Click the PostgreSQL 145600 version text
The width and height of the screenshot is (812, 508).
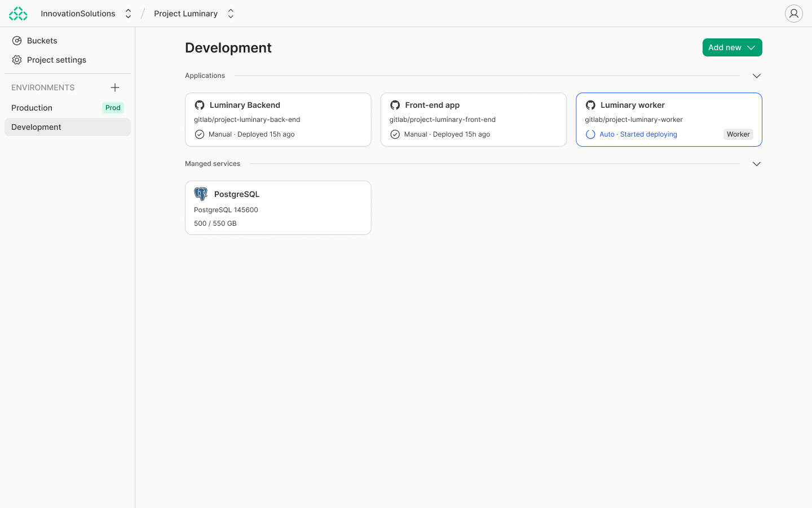point(226,210)
